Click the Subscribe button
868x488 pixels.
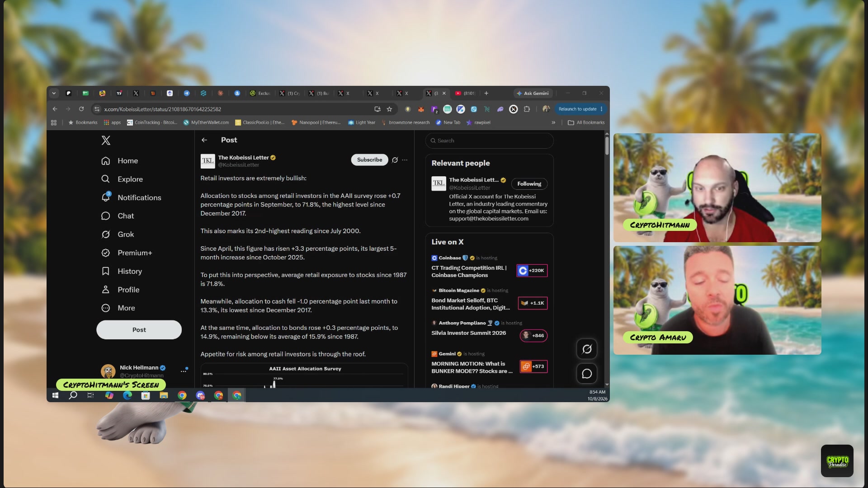coord(370,160)
